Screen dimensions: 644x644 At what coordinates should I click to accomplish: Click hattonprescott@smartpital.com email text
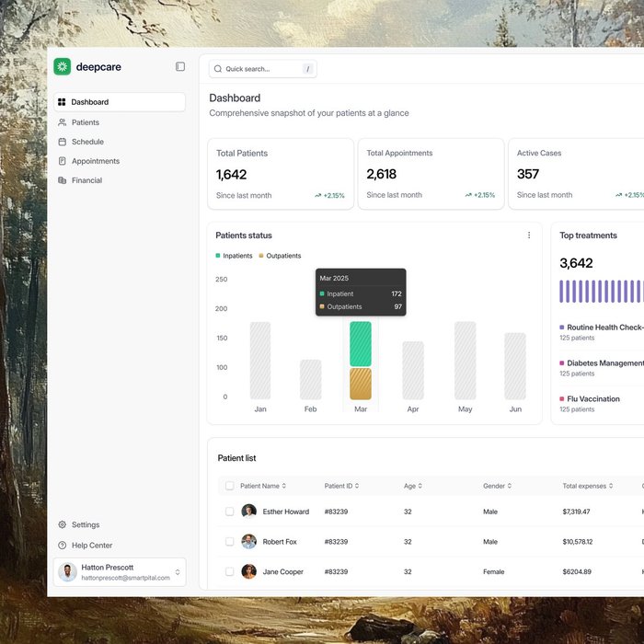click(x=125, y=578)
